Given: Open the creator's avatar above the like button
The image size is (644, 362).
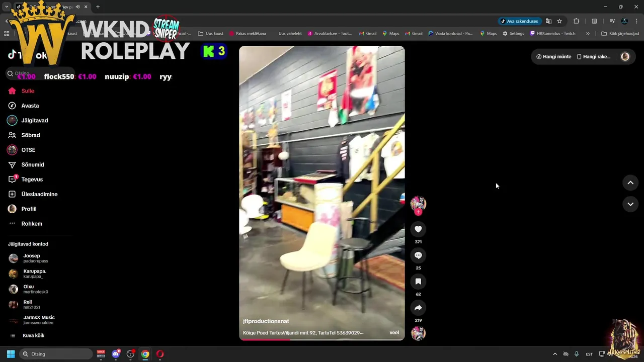Looking at the screenshot, I should [418, 203].
